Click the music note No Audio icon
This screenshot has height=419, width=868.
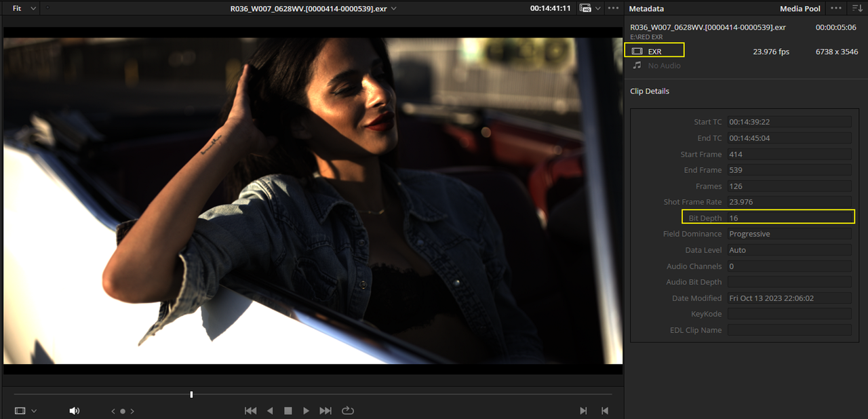tap(637, 66)
